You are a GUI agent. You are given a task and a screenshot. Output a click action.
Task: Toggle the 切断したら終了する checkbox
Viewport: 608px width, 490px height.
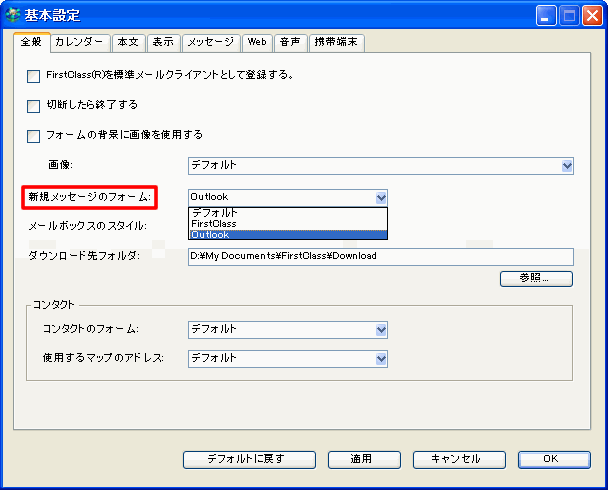click(x=34, y=105)
